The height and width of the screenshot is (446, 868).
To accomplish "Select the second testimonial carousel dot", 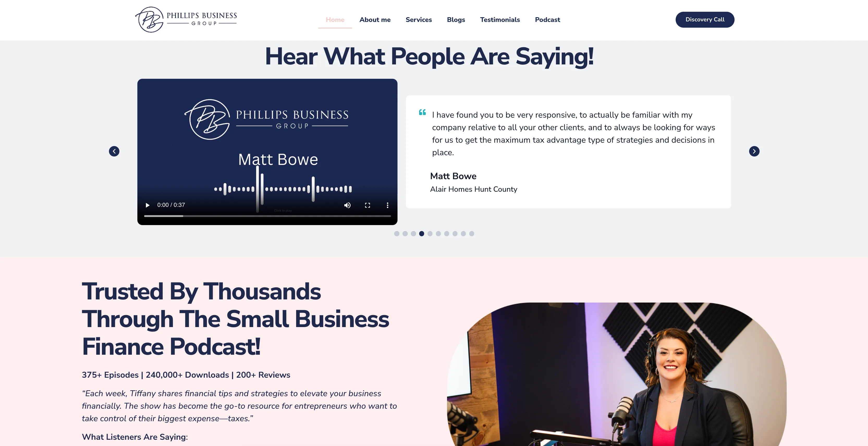I will 405,234.
